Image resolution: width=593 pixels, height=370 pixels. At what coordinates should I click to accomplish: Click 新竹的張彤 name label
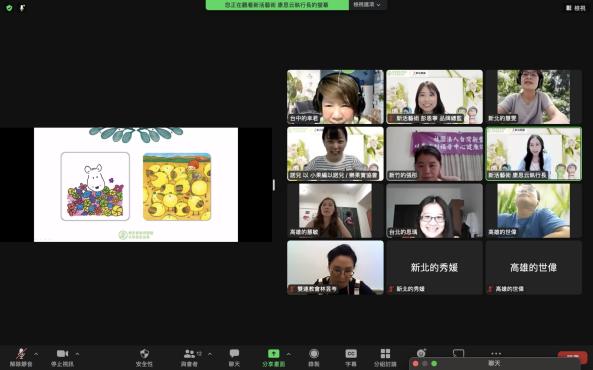tap(403, 175)
